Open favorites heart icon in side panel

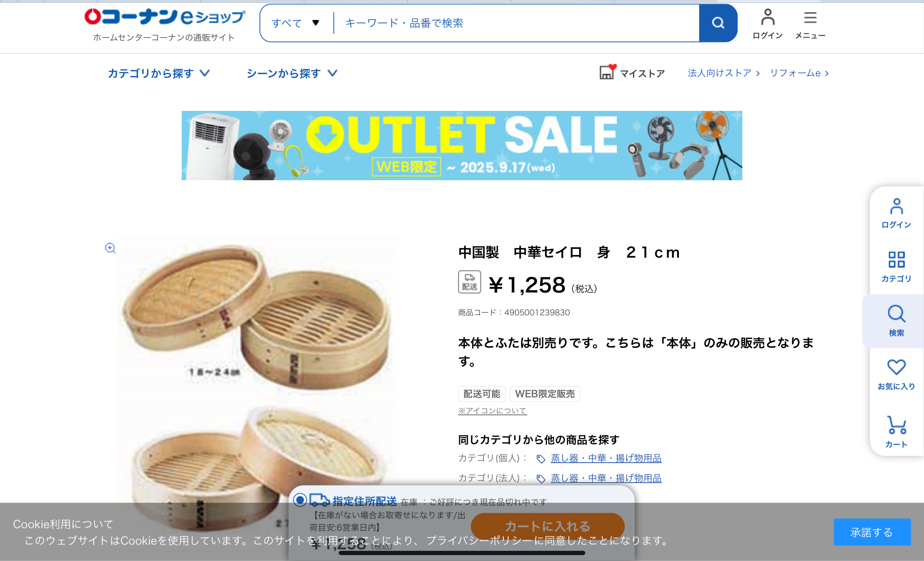point(896,367)
